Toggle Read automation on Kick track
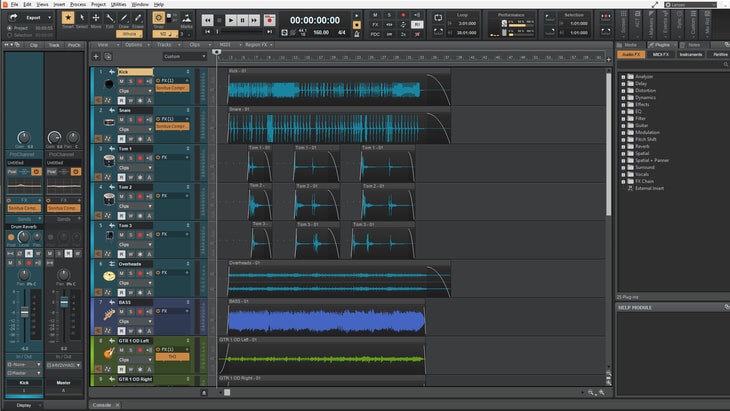Viewport: 730px width, 411px height. pos(122,100)
